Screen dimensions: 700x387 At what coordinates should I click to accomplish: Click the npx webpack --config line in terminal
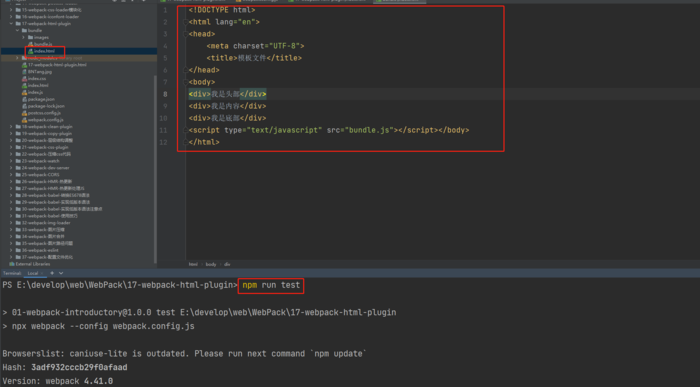pos(98,326)
